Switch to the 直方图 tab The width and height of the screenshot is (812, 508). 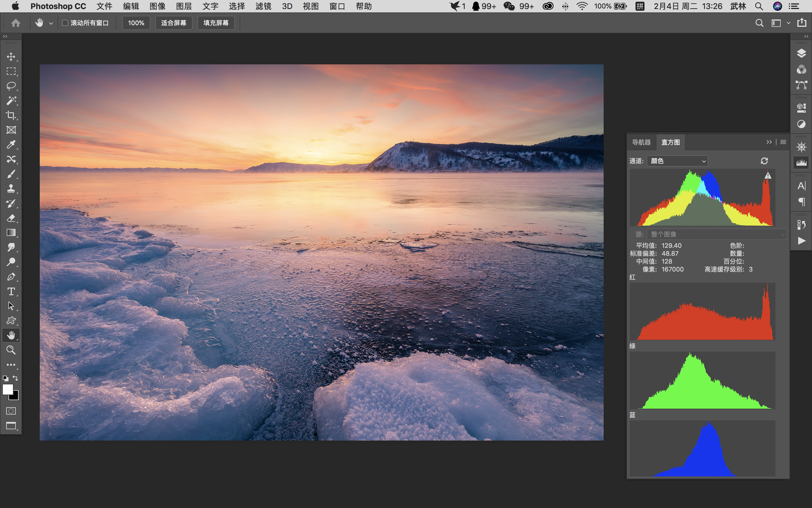[x=670, y=142]
